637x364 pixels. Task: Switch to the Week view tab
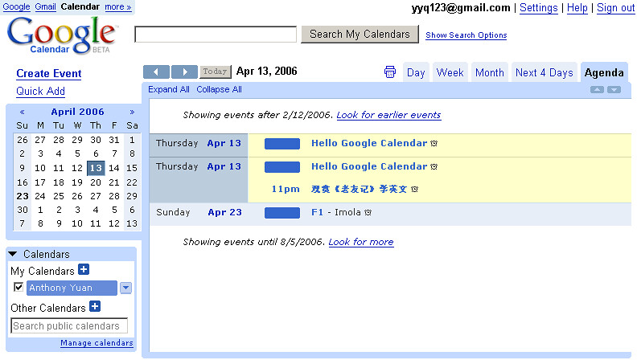(x=450, y=72)
